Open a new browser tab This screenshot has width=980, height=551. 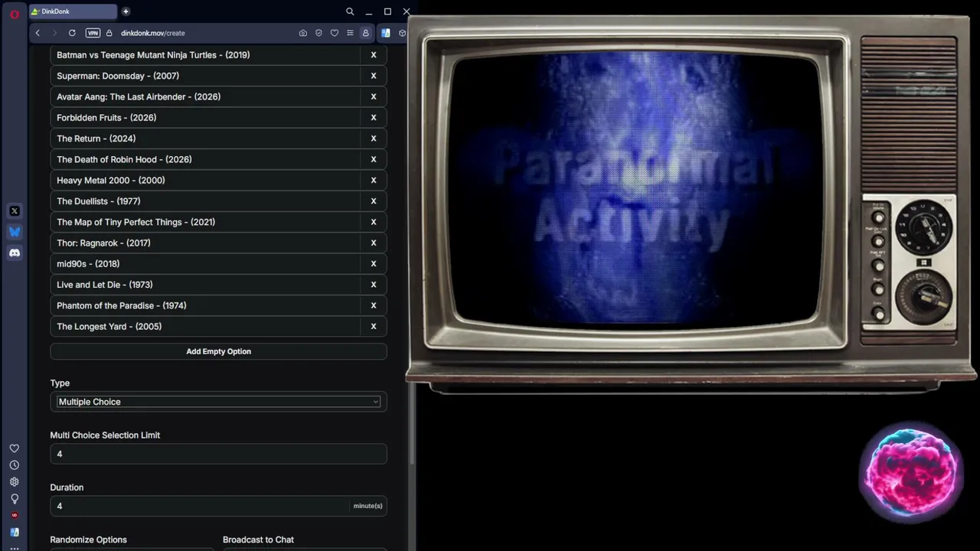126,11
